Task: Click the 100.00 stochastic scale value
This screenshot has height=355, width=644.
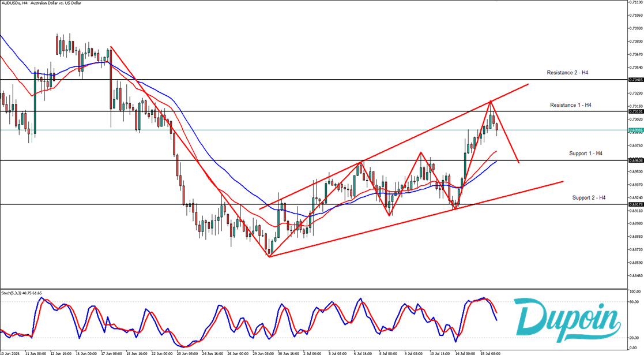Action: [636, 292]
